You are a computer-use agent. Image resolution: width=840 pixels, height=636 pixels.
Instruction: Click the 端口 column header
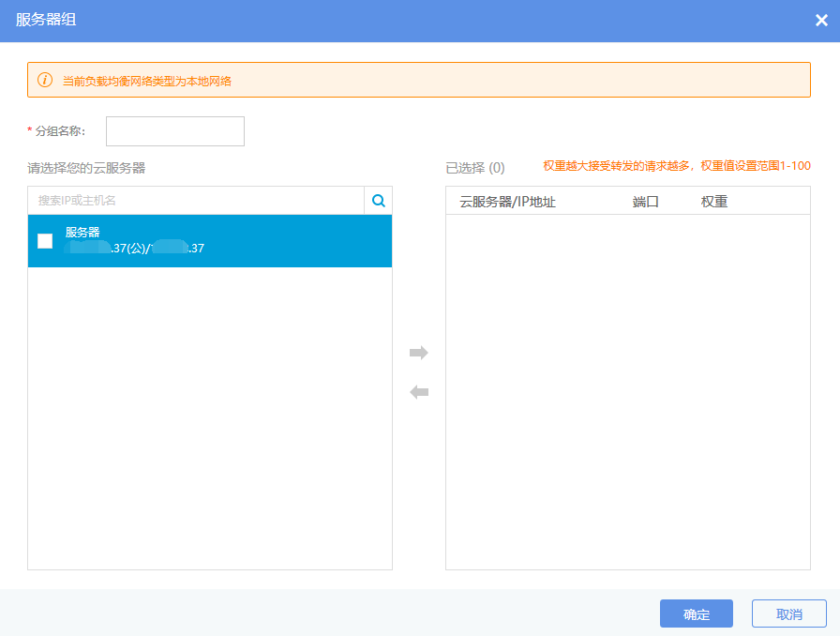click(x=646, y=202)
